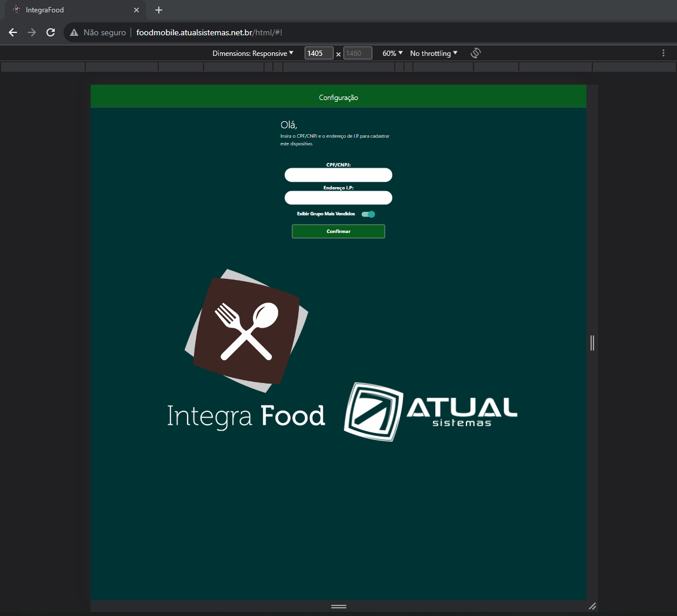The image size is (677, 616).
Task: Toggle Exibir Grupo Mais Vendidos switch
Action: (368, 214)
